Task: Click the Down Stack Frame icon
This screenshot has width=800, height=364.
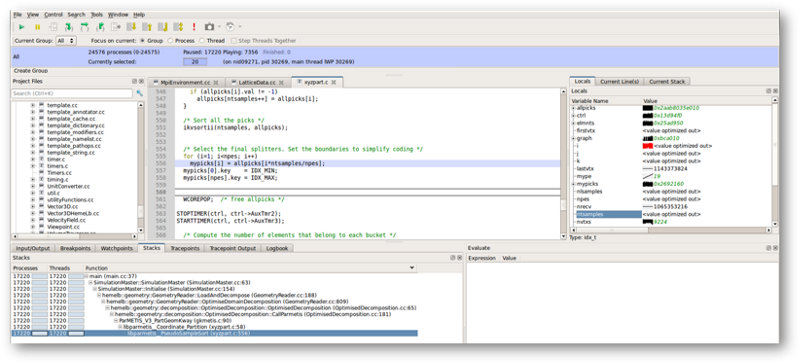Action: 131,27
